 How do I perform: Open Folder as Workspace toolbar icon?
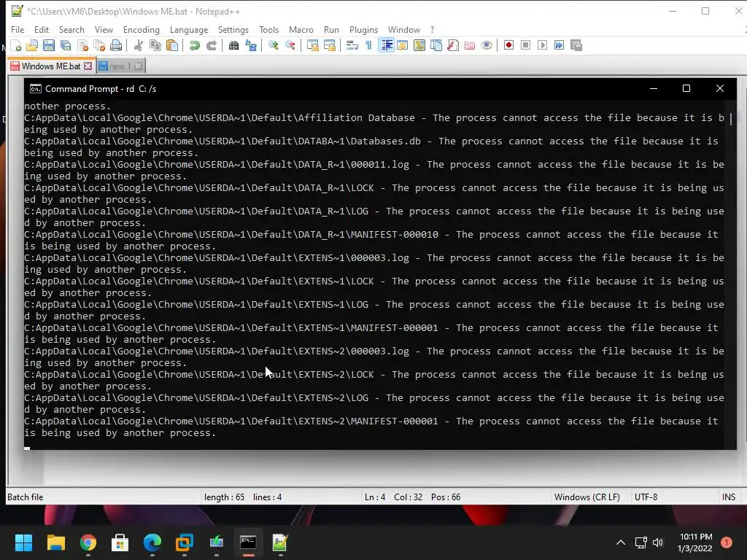(x=470, y=46)
